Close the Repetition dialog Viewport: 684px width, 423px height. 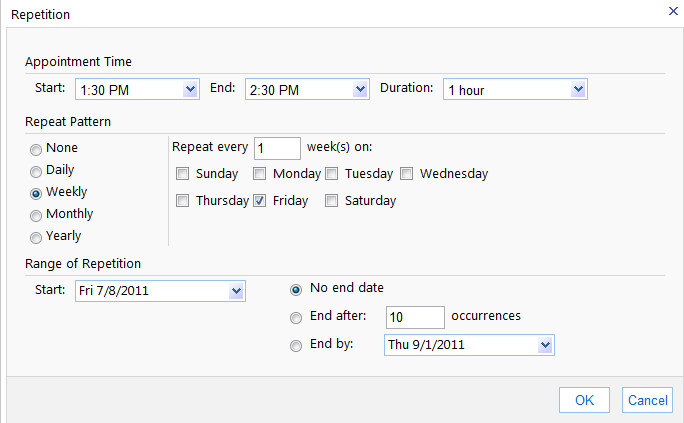[672, 11]
